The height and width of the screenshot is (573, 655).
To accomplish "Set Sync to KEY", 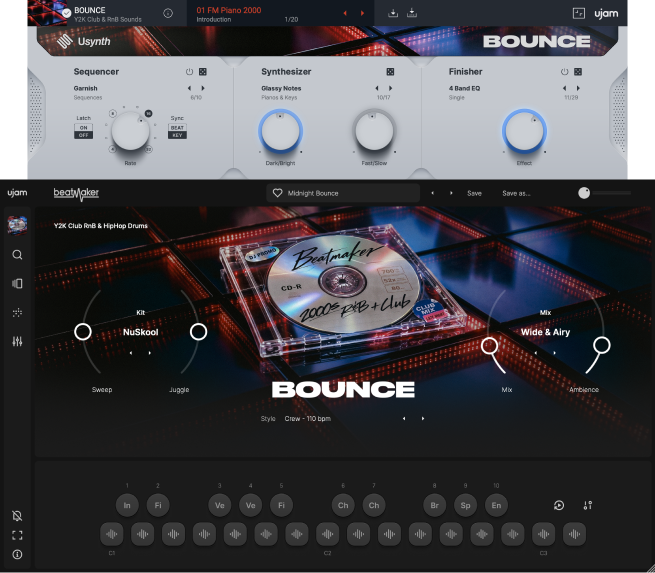I will (177, 135).
